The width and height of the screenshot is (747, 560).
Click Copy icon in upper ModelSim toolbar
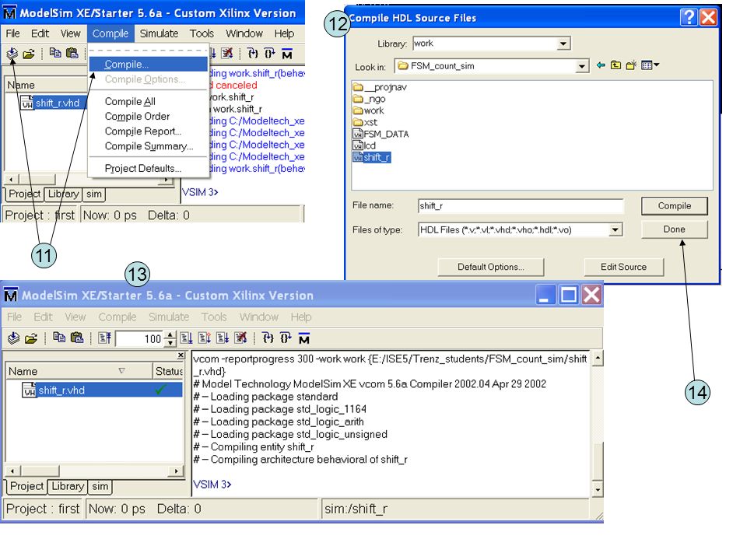(x=55, y=53)
